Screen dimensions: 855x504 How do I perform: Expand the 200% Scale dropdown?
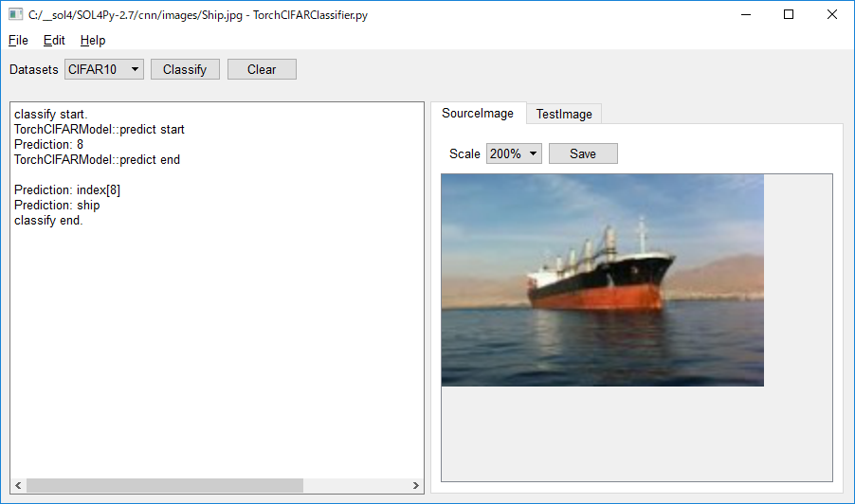click(514, 153)
